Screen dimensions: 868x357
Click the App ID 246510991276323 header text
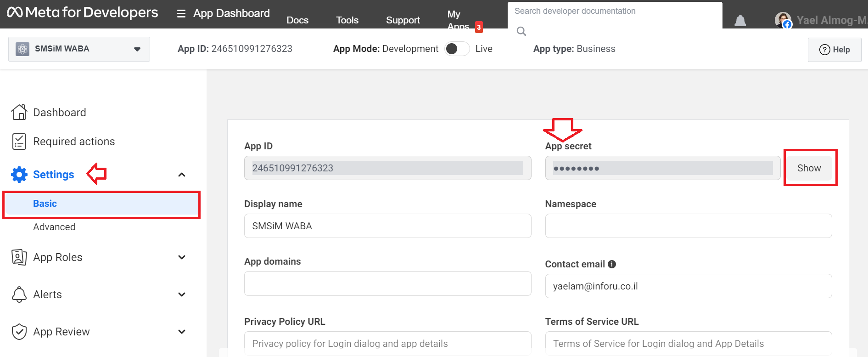coord(235,49)
